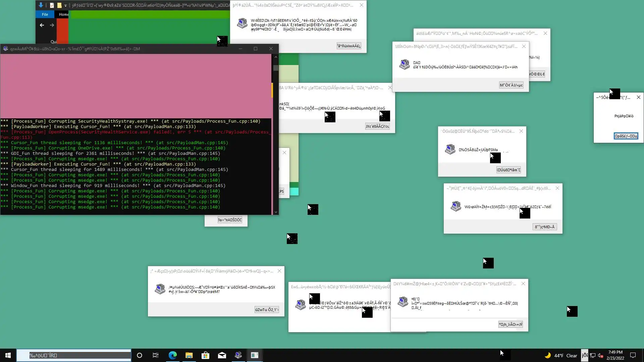The height and width of the screenshot is (362, 644).
Task: Open the network status tray icon
Action: [593, 355]
